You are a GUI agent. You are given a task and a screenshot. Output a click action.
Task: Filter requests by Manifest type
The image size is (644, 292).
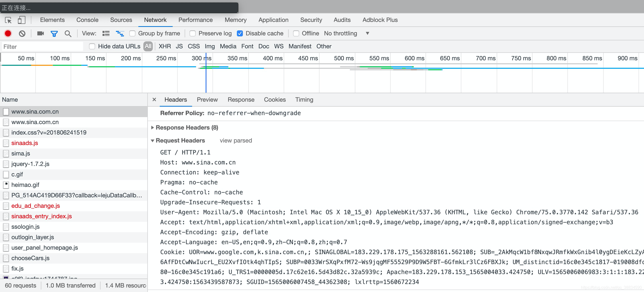coord(300,46)
